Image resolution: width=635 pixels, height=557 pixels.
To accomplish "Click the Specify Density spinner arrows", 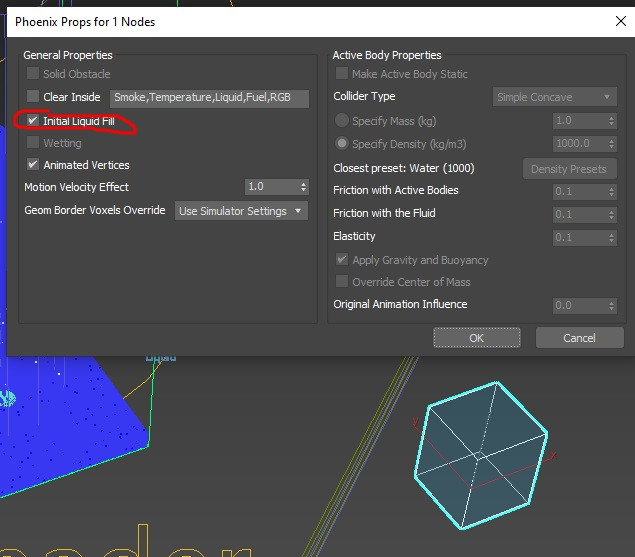I will (x=612, y=143).
